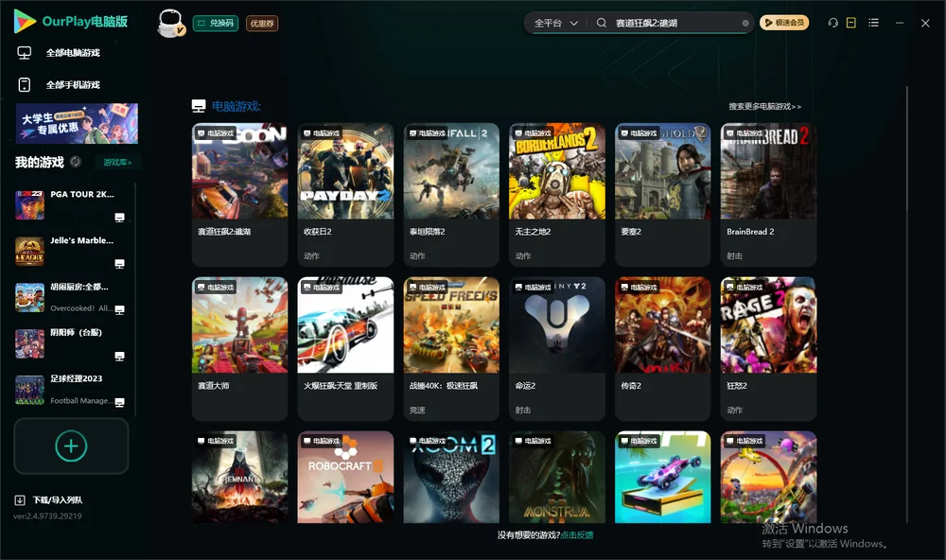The width and height of the screenshot is (946, 560).
Task: Click the 胡闹厨房 Overcooked game icon
Action: click(29, 297)
